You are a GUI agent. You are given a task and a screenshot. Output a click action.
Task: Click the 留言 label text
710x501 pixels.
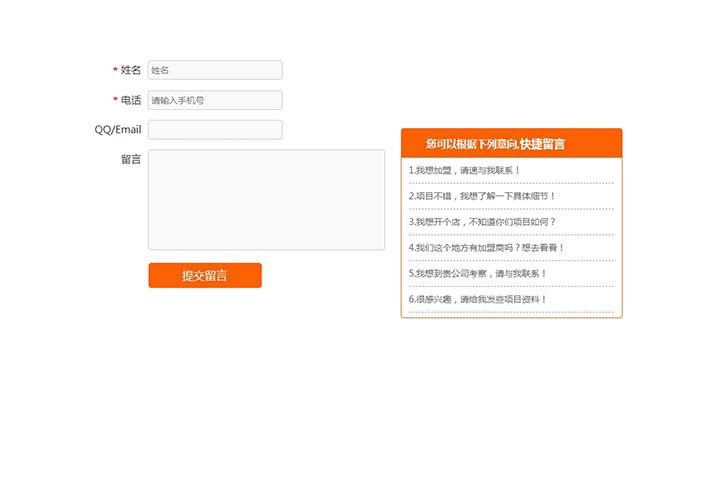pos(131,159)
